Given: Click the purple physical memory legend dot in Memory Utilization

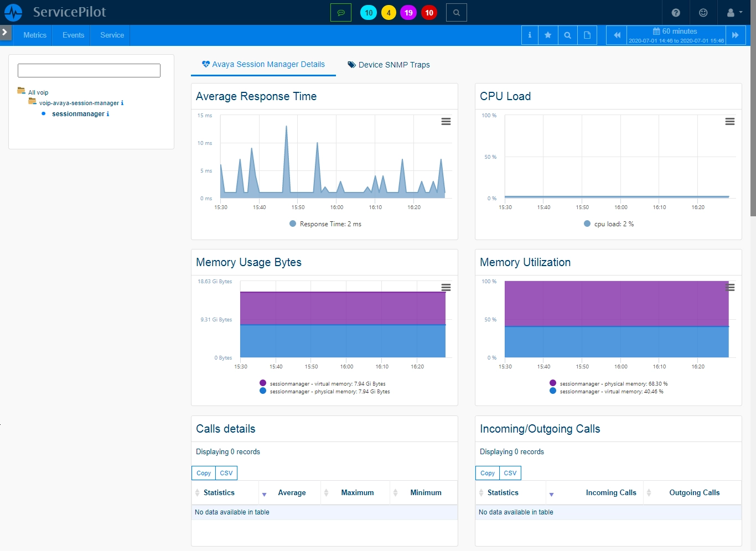Looking at the screenshot, I should coord(553,383).
